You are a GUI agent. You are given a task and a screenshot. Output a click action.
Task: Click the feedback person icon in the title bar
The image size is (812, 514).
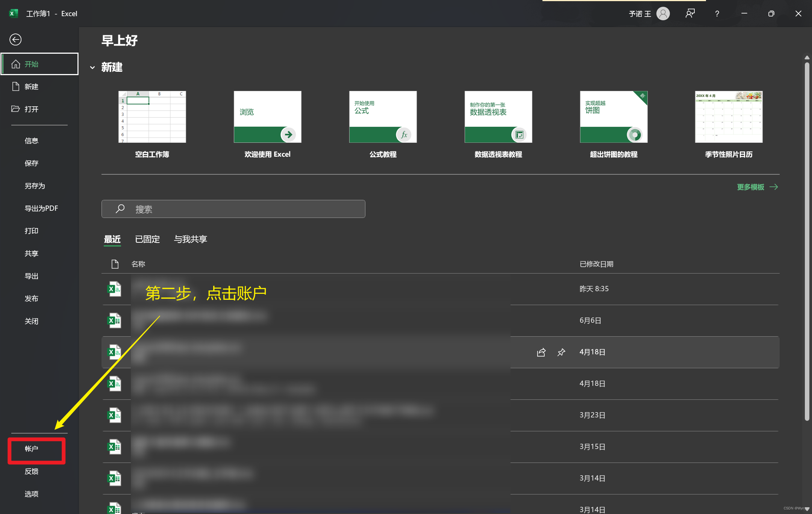[690, 14]
